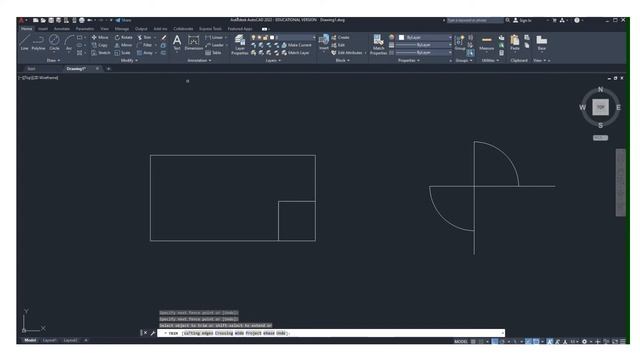Click Match Properties

pyautogui.click(x=378, y=45)
